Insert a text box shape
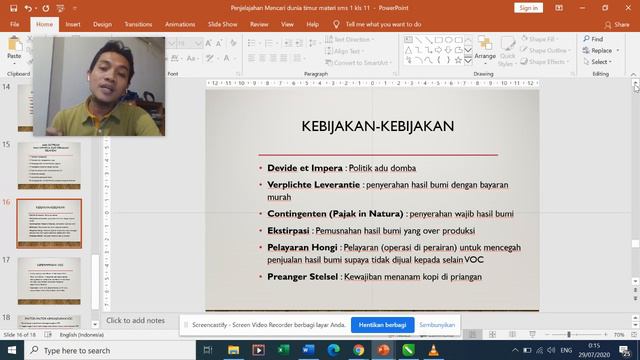The image size is (640, 360). tap(408, 40)
